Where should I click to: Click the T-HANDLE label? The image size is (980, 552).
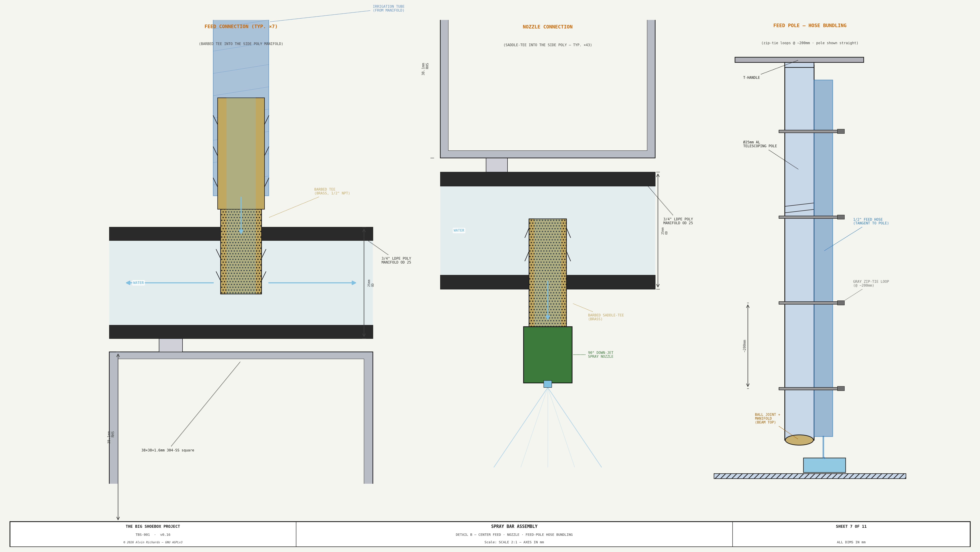coord(751,78)
